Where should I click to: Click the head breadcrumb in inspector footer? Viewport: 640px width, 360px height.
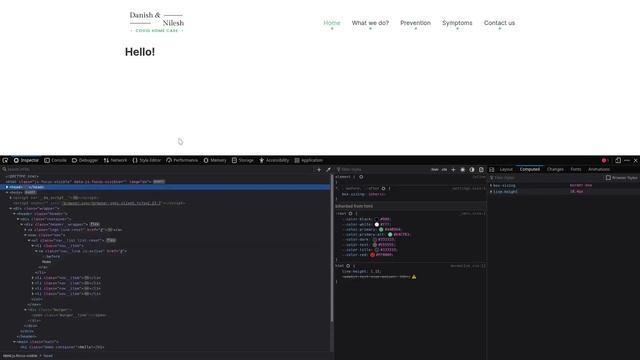click(48, 356)
